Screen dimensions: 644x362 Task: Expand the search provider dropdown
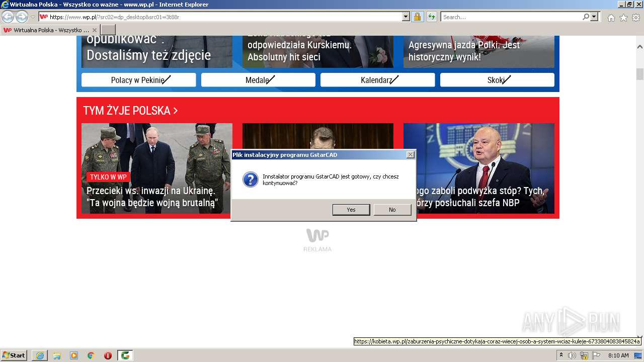(x=595, y=17)
